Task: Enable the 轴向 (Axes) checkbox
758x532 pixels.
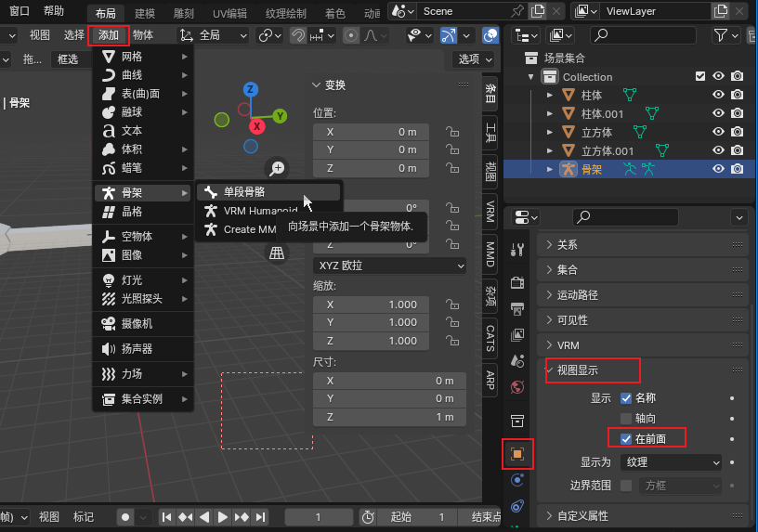Action: click(x=626, y=418)
